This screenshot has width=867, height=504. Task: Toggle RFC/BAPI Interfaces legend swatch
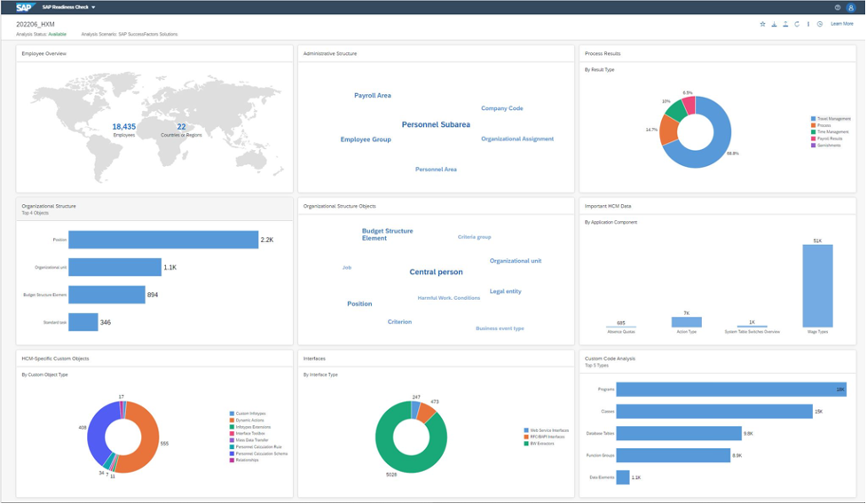(x=526, y=437)
